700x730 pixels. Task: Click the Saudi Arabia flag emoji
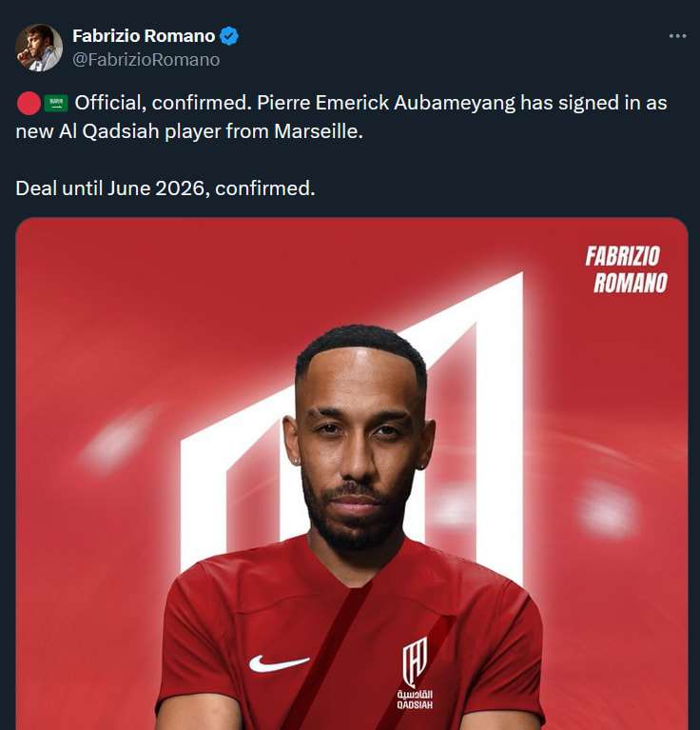coord(56,104)
